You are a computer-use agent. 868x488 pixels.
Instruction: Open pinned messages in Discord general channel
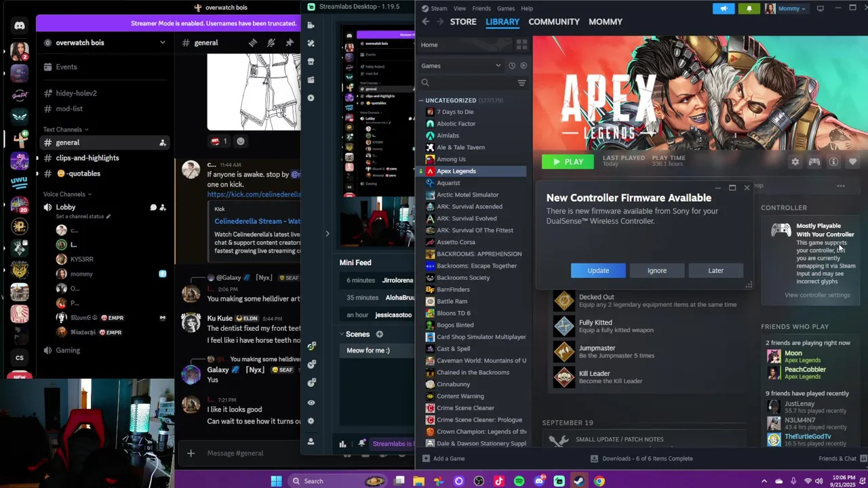click(x=290, y=43)
